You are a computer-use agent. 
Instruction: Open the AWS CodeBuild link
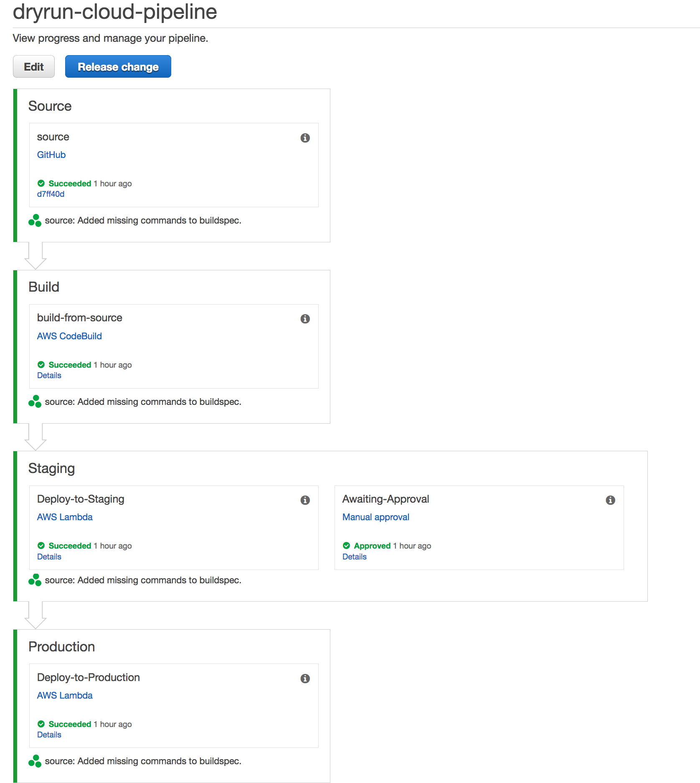(x=69, y=336)
